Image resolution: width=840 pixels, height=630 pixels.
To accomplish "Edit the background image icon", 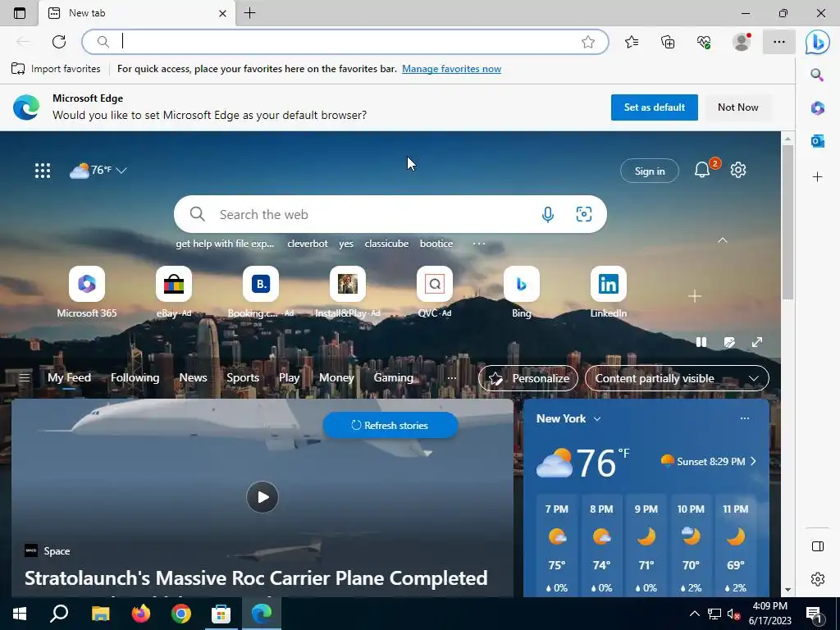I will 729,342.
